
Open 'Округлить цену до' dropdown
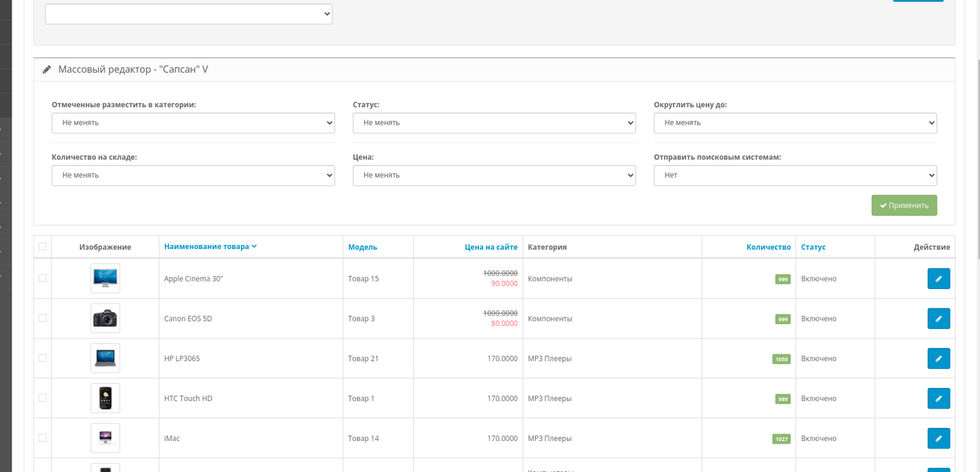pyautogui.click(x=795, y=122)
